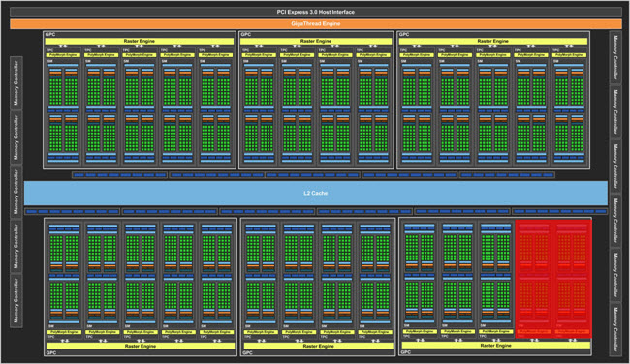Click the PCI Express 3.0 Host Interface bar
The height and width of the screenshot is (364, 630).
315,12
